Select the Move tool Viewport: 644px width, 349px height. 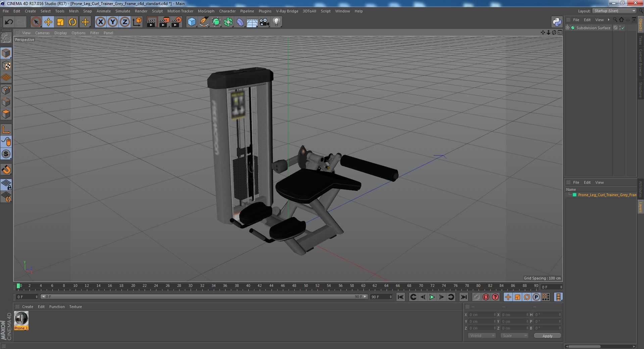tap(48, 22)
